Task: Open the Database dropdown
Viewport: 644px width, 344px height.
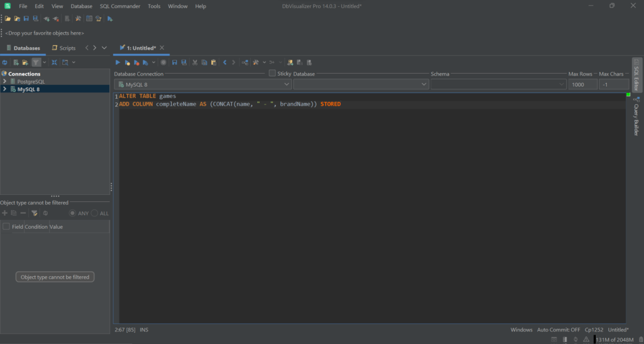Action: 361,84
